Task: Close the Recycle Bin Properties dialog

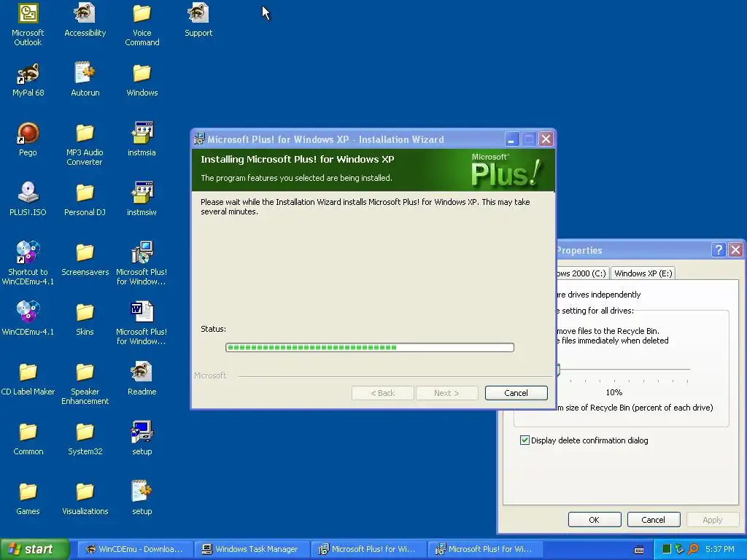Action: pos(735,249)
